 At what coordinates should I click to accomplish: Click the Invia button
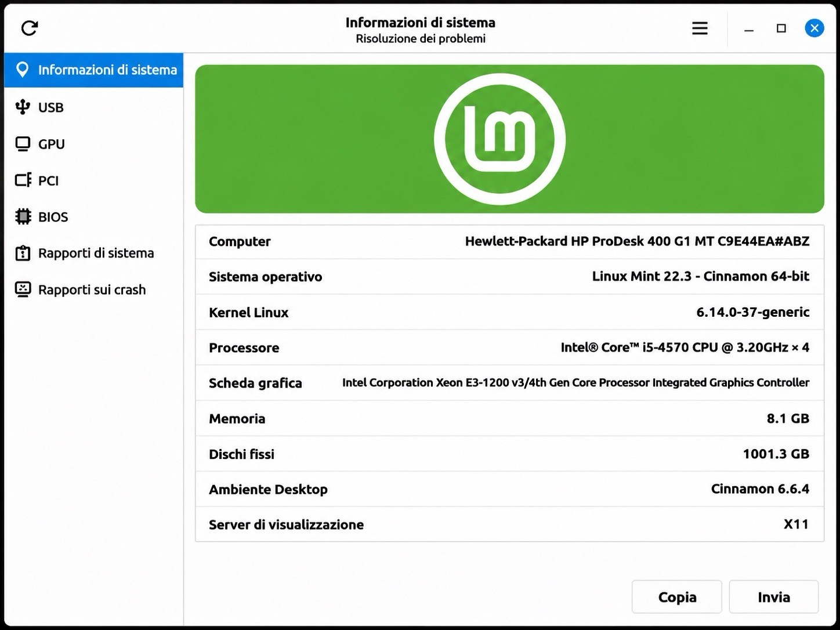pos(773,597)
